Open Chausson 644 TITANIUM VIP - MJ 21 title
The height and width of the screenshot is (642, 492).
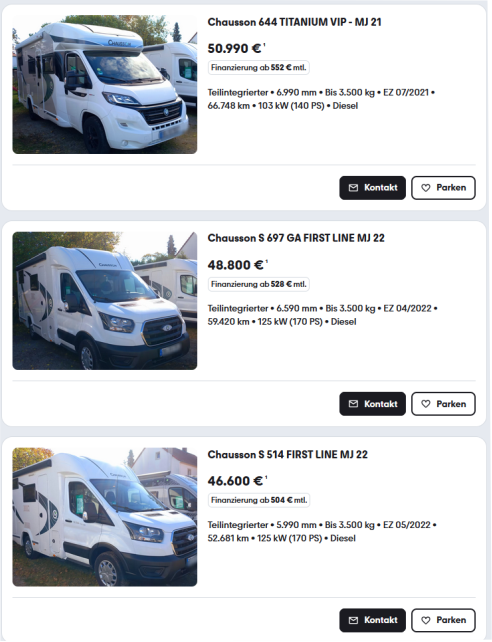click(x=294, y=22)
